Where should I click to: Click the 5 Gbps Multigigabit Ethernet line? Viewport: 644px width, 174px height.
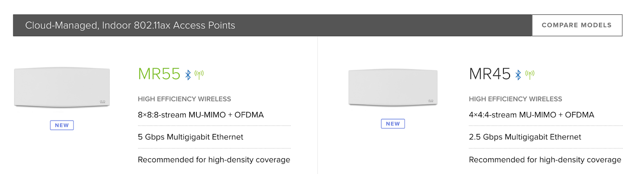[190, 137]
